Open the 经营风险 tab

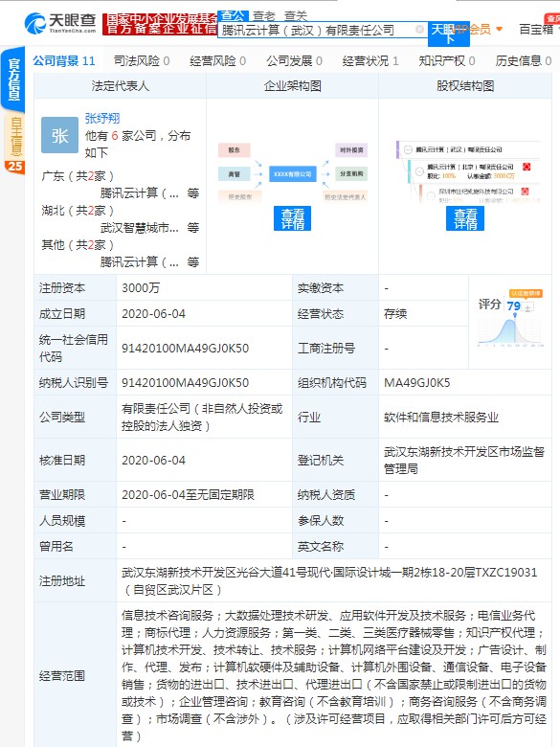[217, 61]
